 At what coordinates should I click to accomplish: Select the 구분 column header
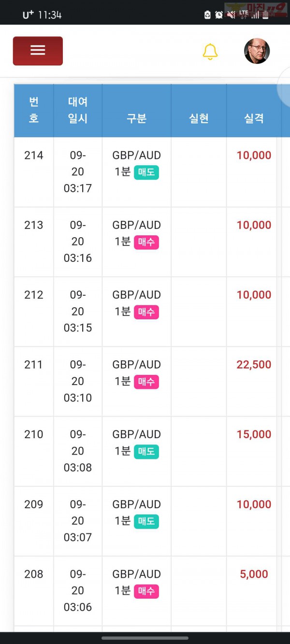click(137, 118)
